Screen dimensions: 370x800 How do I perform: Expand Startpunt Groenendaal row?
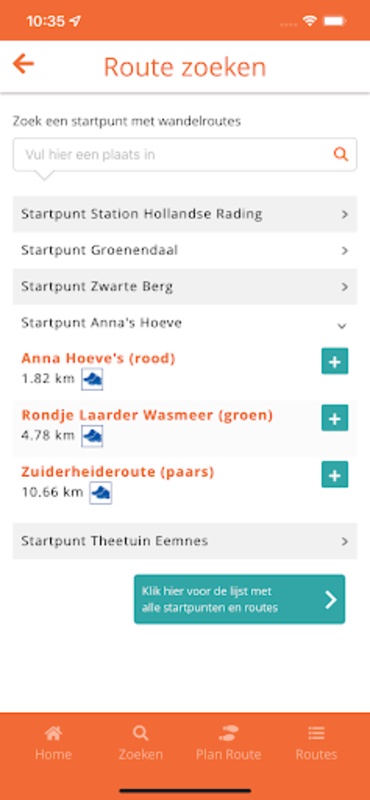pos(185,251)
